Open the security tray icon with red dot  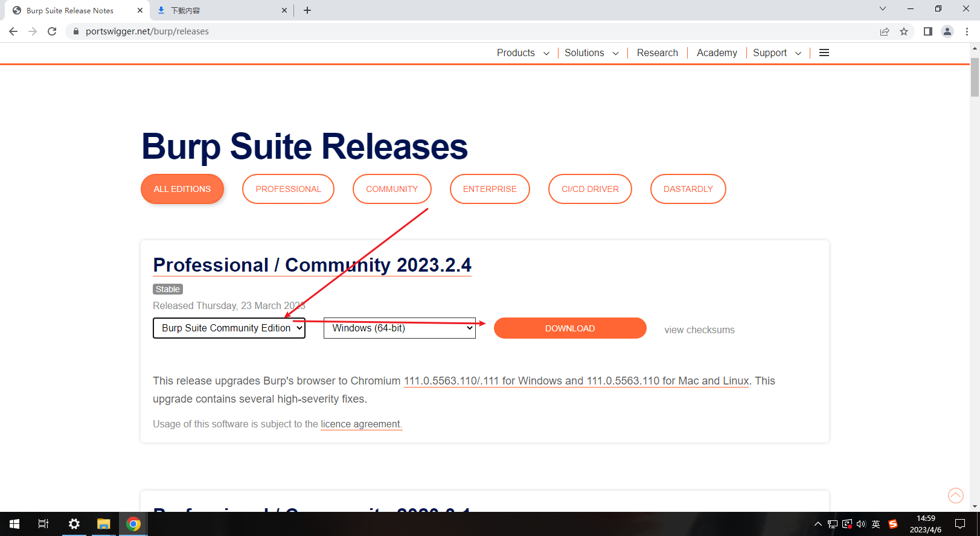[x=847, y=524]
